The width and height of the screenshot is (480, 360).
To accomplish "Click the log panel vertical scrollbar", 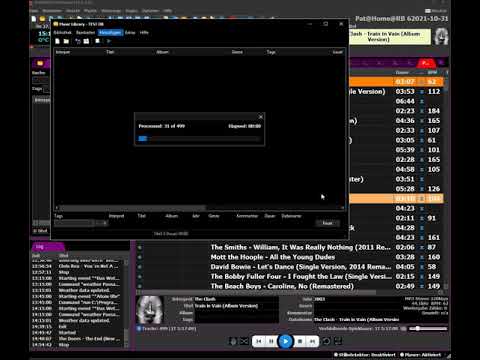I will click(x=126, y=303).
